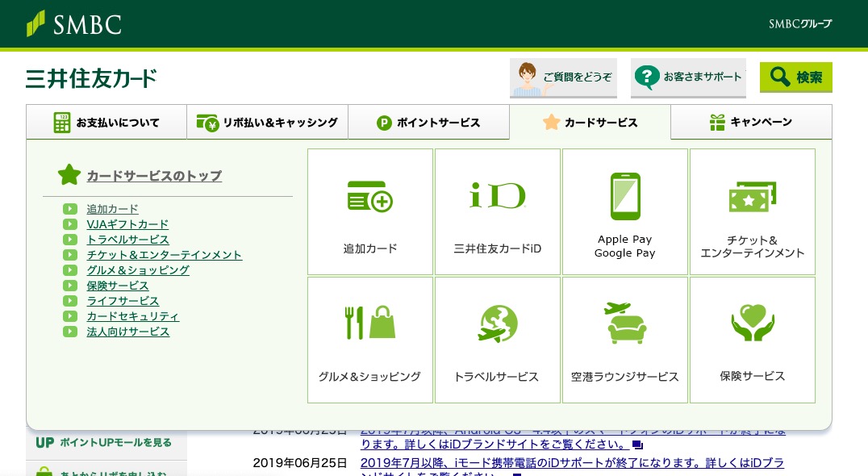868x476 pixels.
Task: Open チケット&エンターテインメント list link
Action: coord(165,255)
